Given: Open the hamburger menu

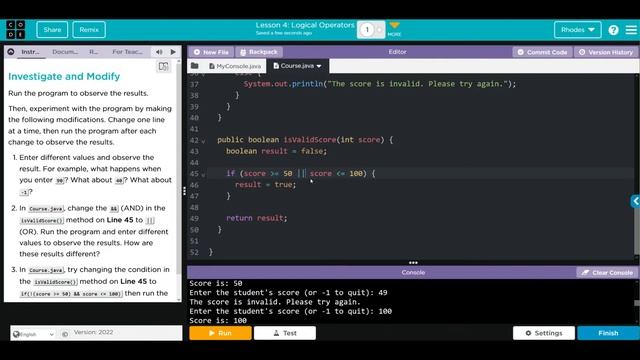Looking at the screenshot, I should pos(631,30).
